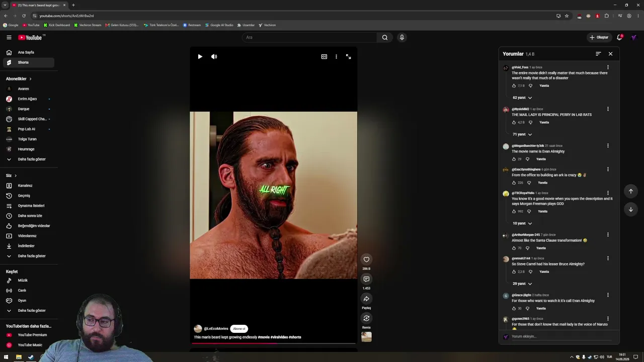Subscribe with the Abone ol button

[239, 329]
